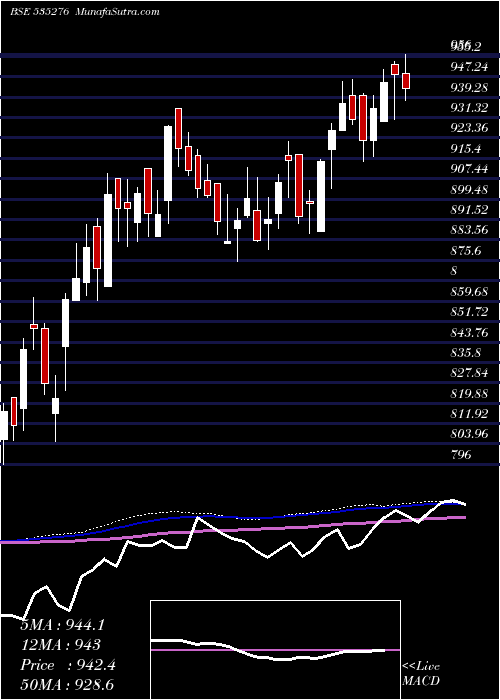The height and width of the screenshot is (700, 500).
Task: Click the 50MA : 928.6 readout
Action: point(69,686)
